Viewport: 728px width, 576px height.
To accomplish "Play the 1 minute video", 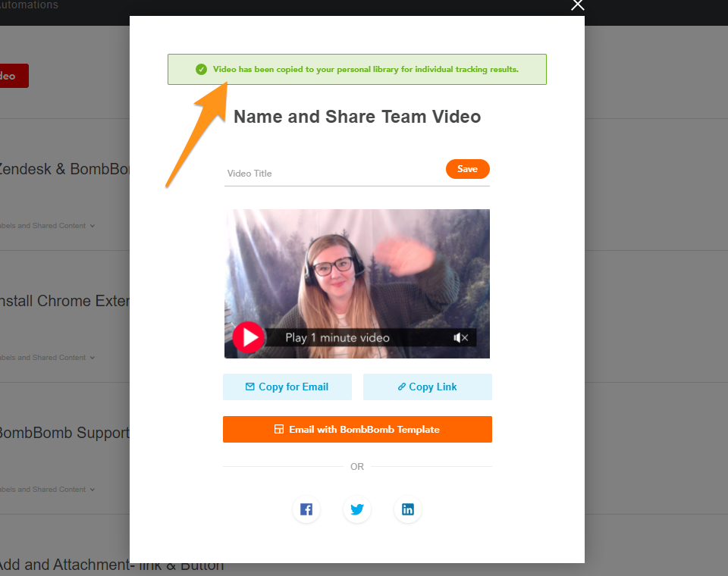I will click(x=249, y=337).
